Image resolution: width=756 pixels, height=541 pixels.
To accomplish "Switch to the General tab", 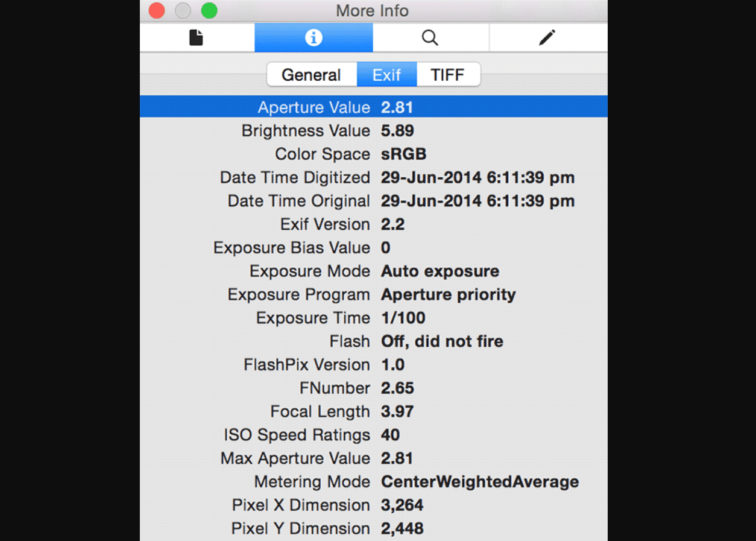I will 311,75.
